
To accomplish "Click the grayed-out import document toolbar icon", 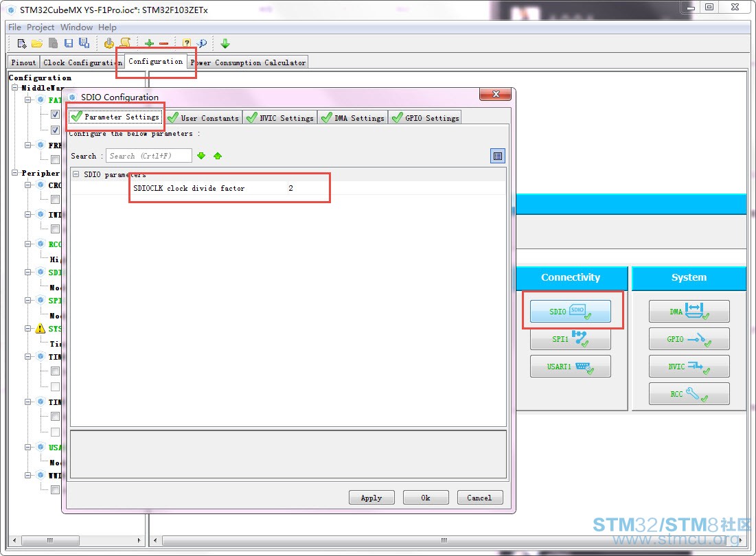I will (x=53, y=43).
